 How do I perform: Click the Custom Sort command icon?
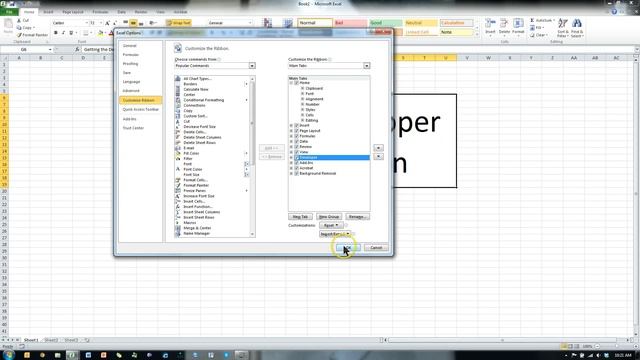pyautogui.click(x=178, y=116)
